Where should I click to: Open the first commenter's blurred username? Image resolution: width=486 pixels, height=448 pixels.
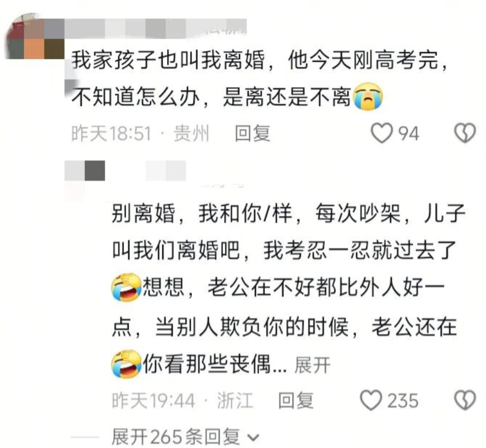155,28
